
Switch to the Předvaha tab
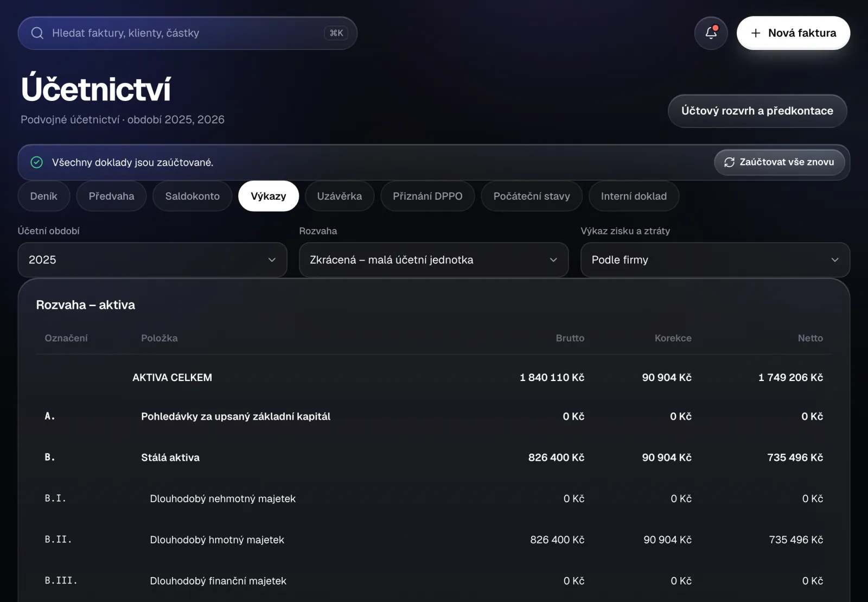tap(111, 196)
